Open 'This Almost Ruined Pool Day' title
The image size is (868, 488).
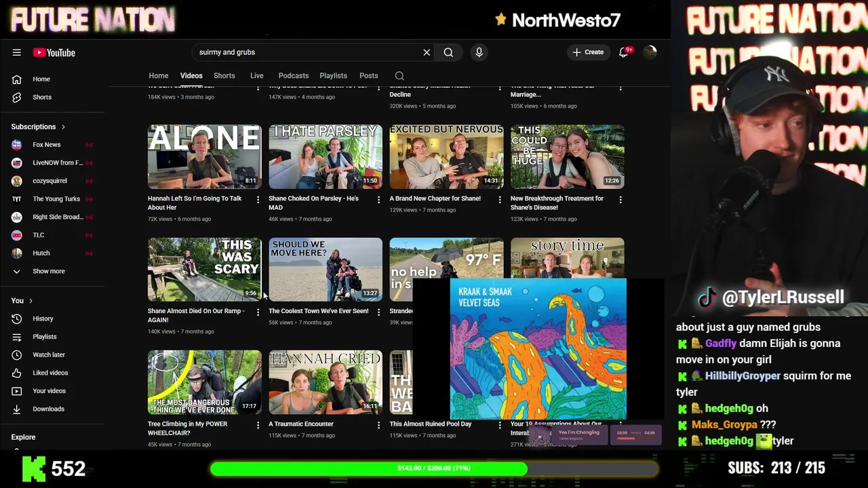(x=431, y=424)
